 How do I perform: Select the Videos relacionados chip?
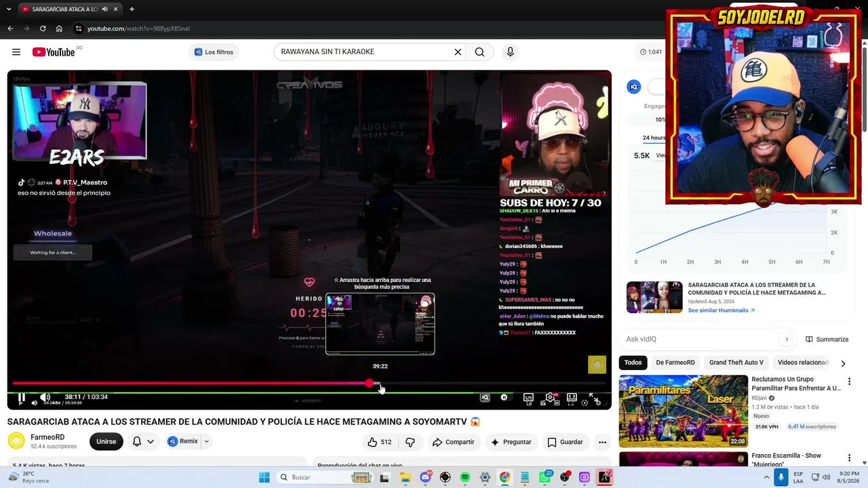click(x=803, y=363)
